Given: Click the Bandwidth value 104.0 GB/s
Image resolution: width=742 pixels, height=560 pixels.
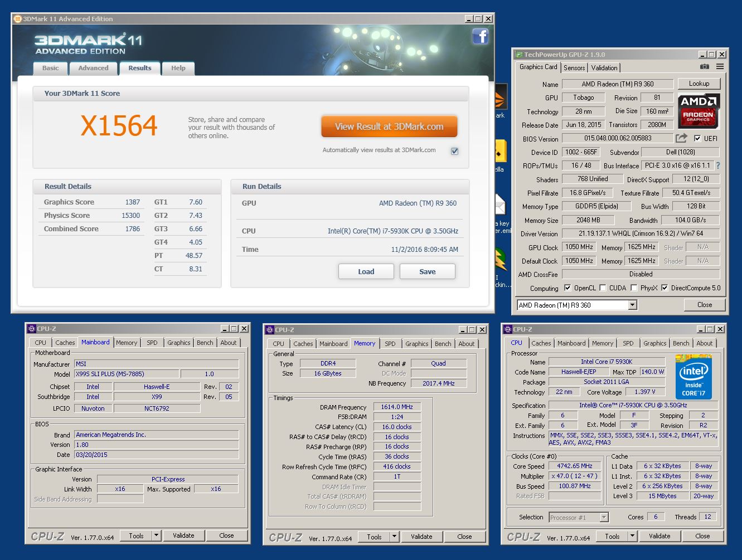Looking at the screenshot, I should click(x=690, y=220).
